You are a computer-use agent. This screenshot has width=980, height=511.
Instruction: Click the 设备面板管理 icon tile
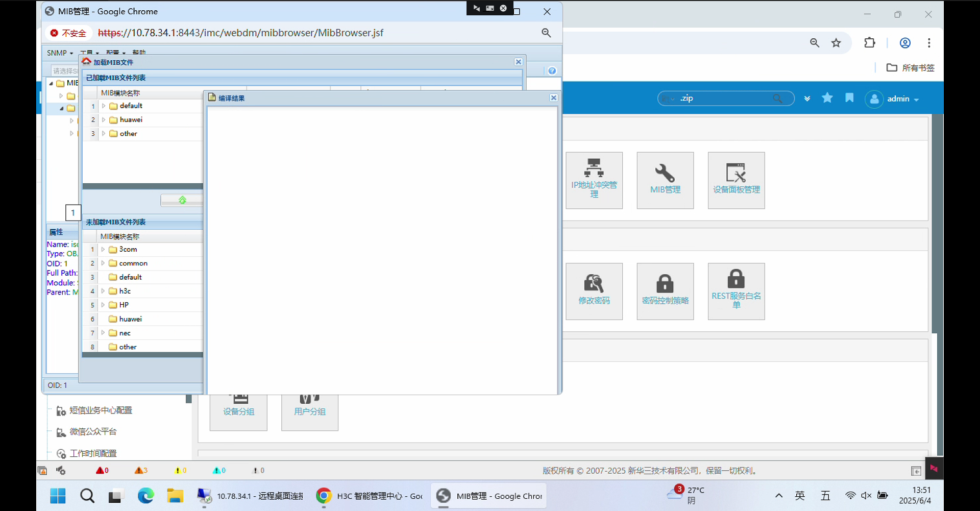(x=736, y=180)
